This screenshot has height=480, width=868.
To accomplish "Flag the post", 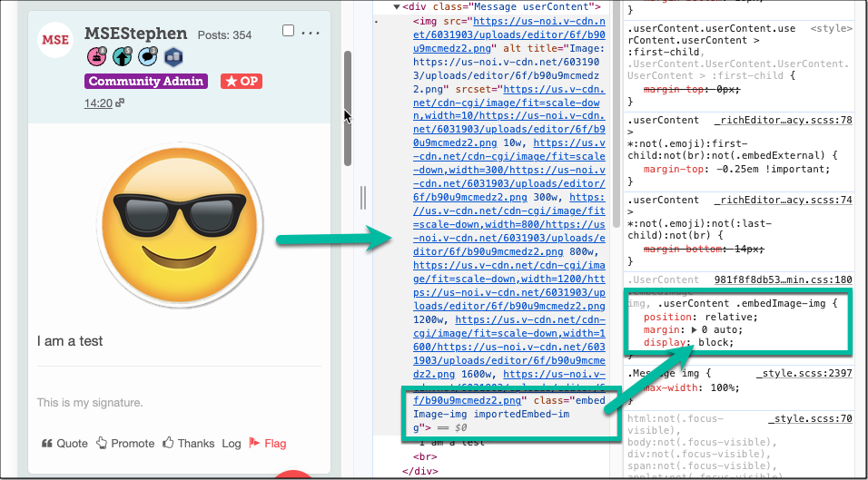I will pyautogui.click(x=275, y=443).
